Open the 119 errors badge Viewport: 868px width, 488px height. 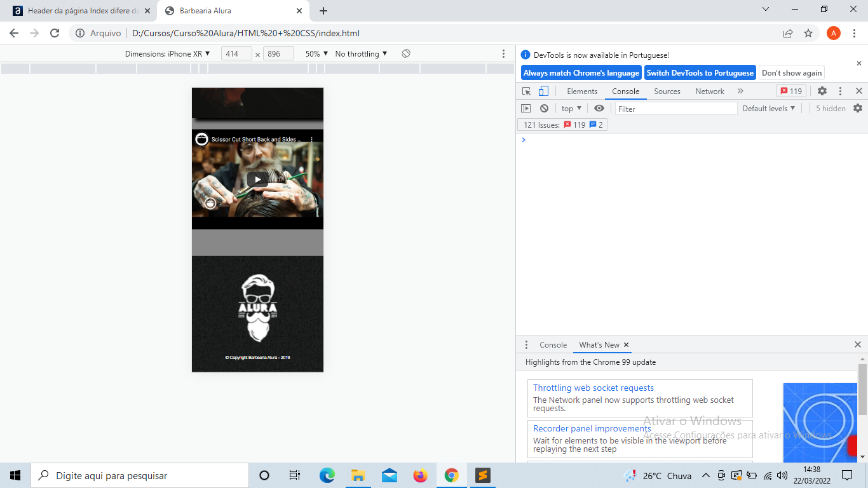point(791,91)
